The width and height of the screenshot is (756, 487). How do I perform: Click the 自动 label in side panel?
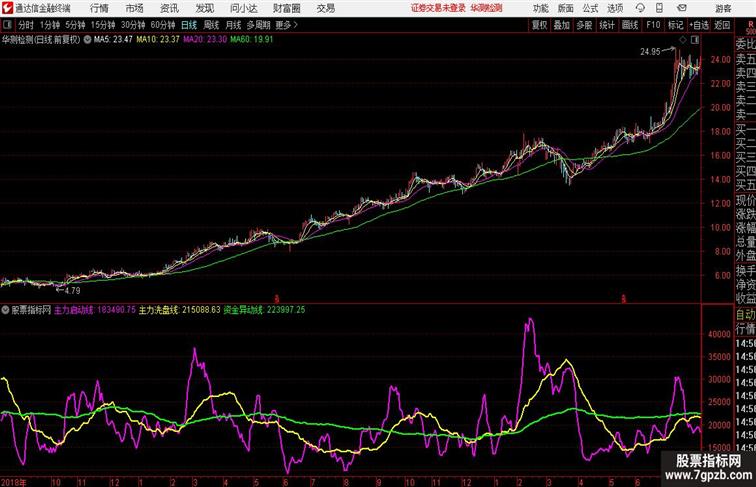click(745, 315)
